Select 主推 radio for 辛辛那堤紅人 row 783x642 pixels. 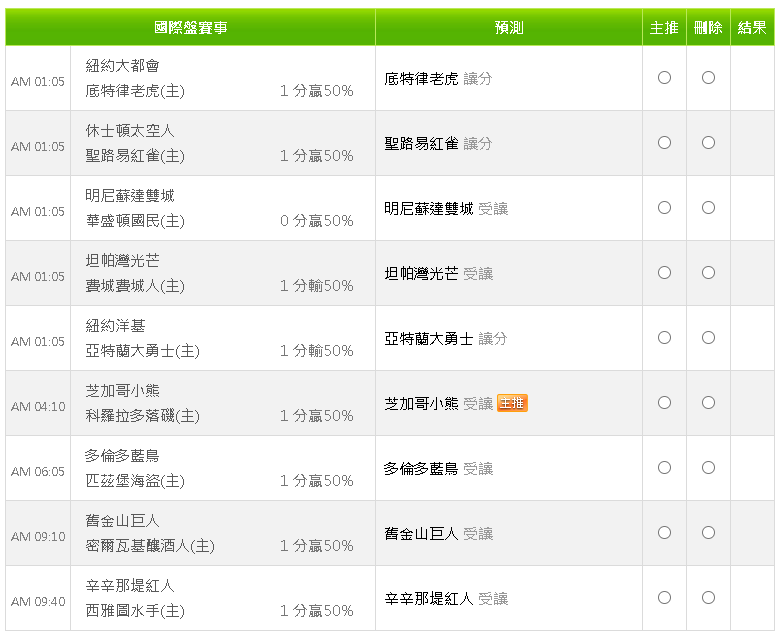point(664,598)
